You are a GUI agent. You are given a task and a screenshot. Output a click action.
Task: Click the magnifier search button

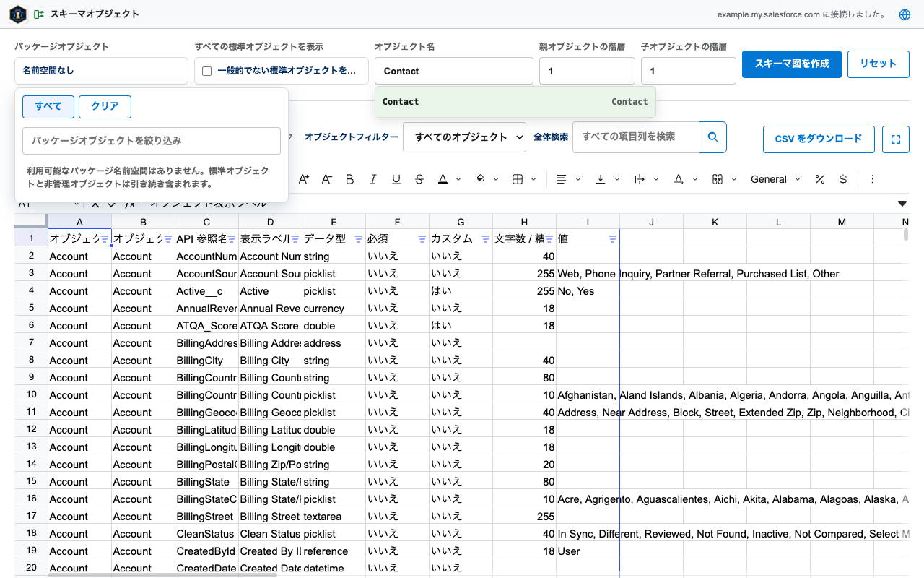[712, 137]
